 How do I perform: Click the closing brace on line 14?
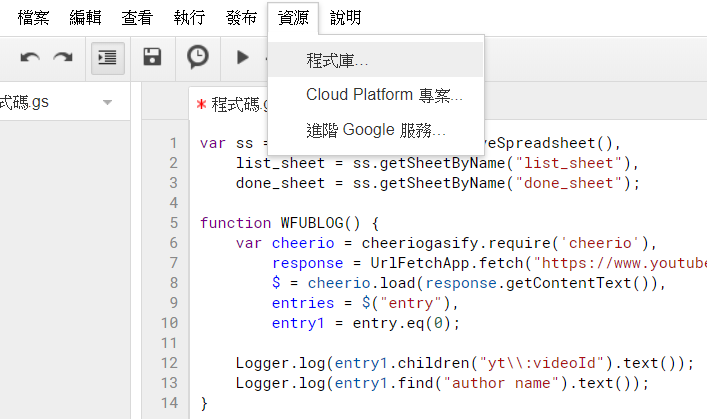click(x=204, y=403)
